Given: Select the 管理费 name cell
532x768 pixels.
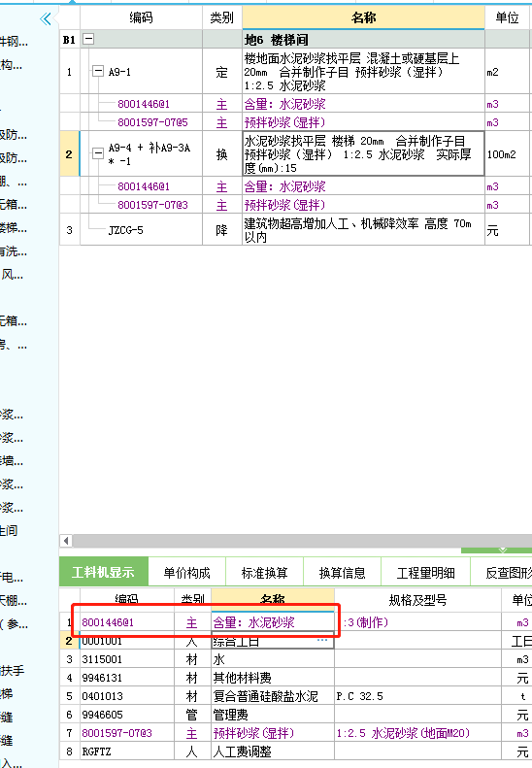Looking at the screenshot, I should 273,715.
